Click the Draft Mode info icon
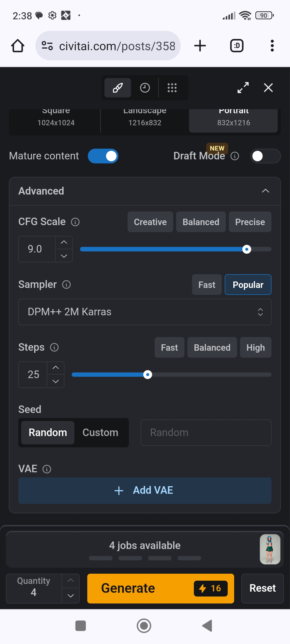This screenshot has width=290, height=644. tap(235, 156)
